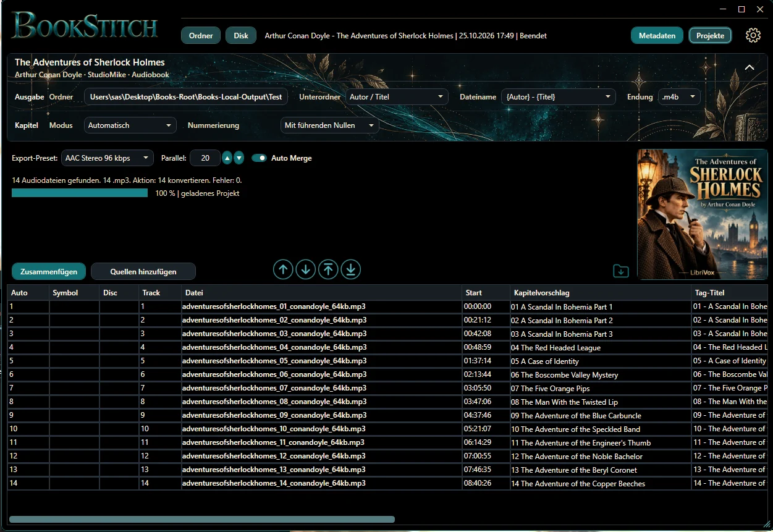This screenshot has width=773, height=532.
Task: Click the Zusammenfügen button
Action: click(x=49, y=271)
